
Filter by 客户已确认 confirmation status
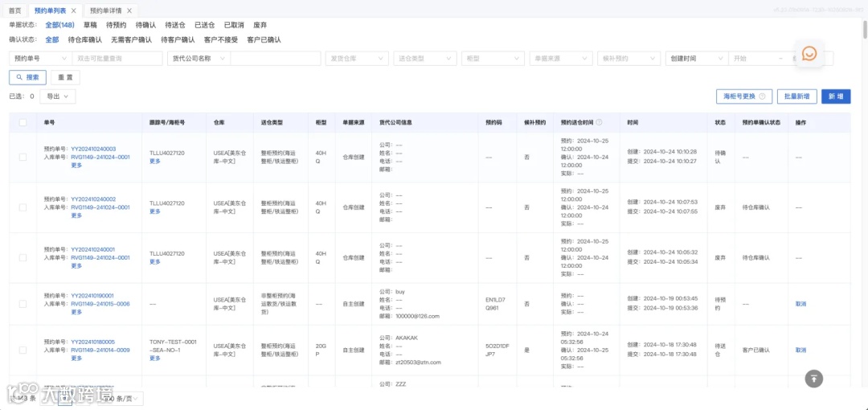coord(264,40)
